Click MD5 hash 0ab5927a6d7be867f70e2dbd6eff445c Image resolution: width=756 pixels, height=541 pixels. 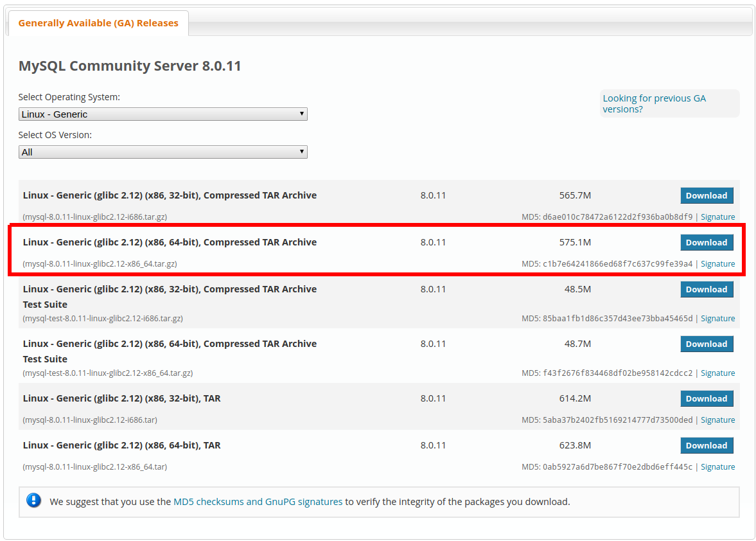tap(618, 466)
